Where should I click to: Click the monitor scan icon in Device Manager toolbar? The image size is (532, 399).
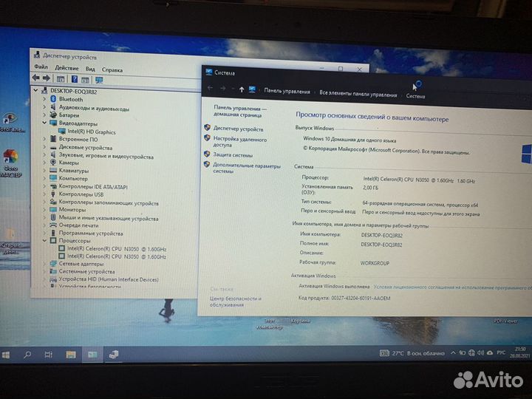[99, 80]
